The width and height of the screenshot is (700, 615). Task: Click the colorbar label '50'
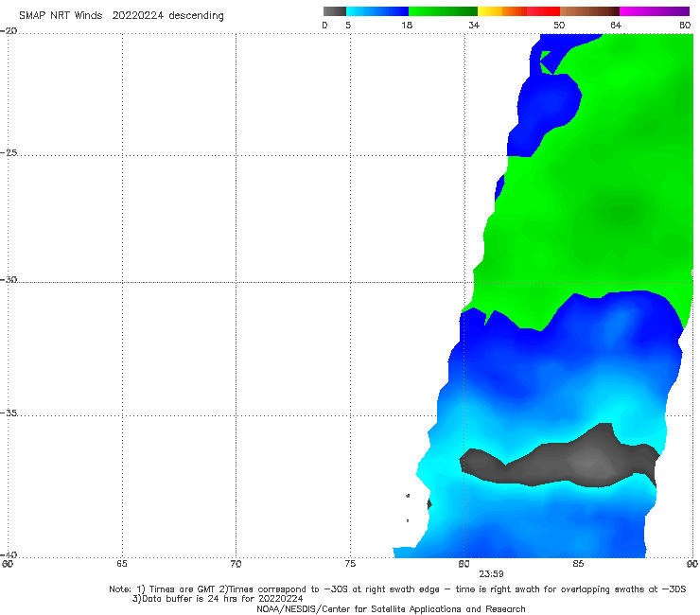point(559,26)
